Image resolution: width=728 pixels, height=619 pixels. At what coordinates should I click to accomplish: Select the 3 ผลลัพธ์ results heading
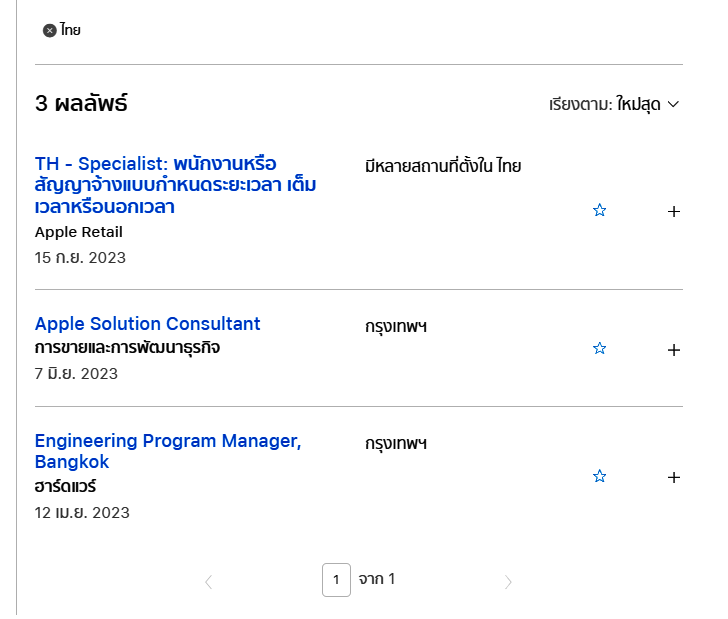[81, 103]
